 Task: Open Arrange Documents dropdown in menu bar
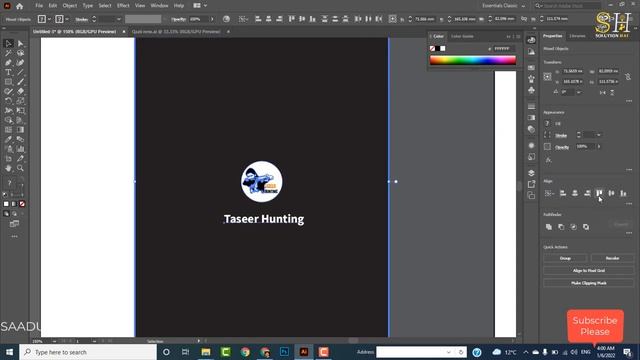pos(200,6)
